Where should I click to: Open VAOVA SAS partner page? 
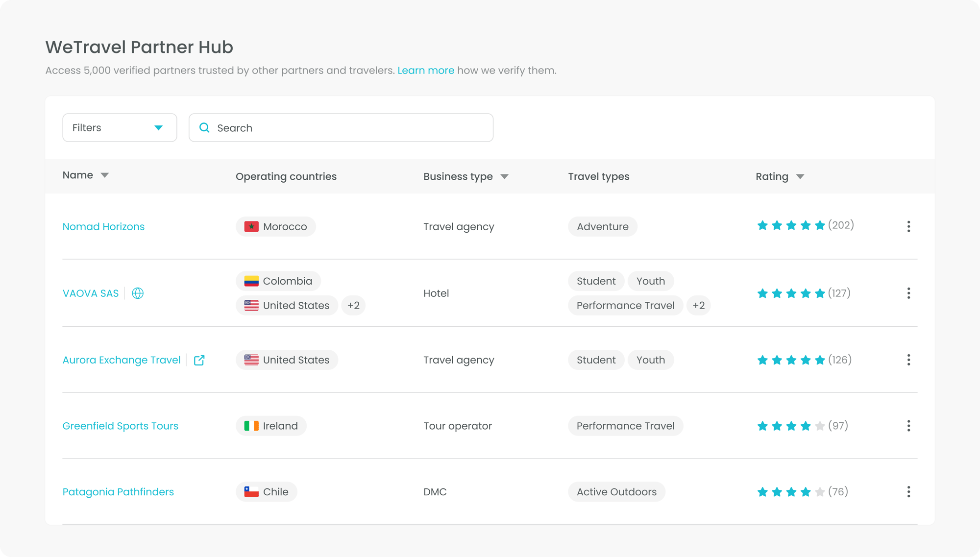click(x=91, y=293)
